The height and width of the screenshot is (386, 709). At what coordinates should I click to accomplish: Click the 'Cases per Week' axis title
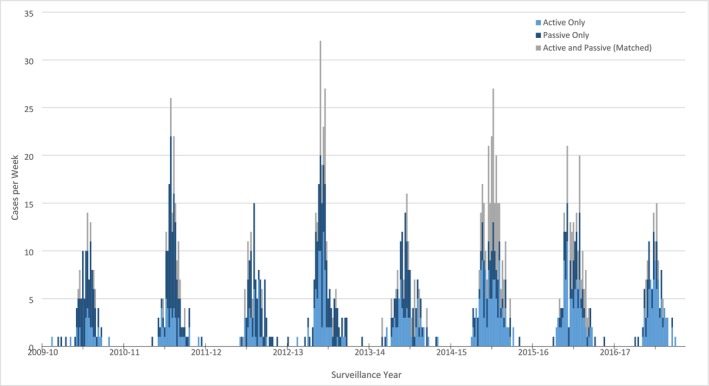[15, 188]
